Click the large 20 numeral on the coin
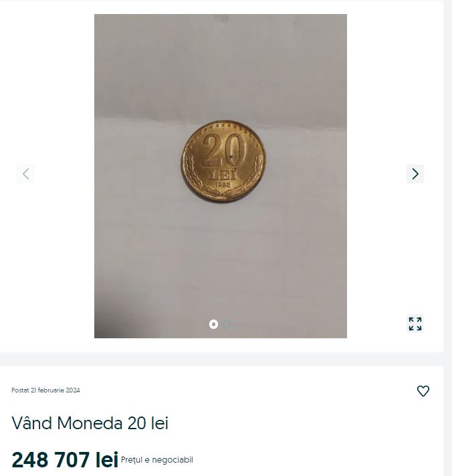452x476 pixels. [223, 150]
